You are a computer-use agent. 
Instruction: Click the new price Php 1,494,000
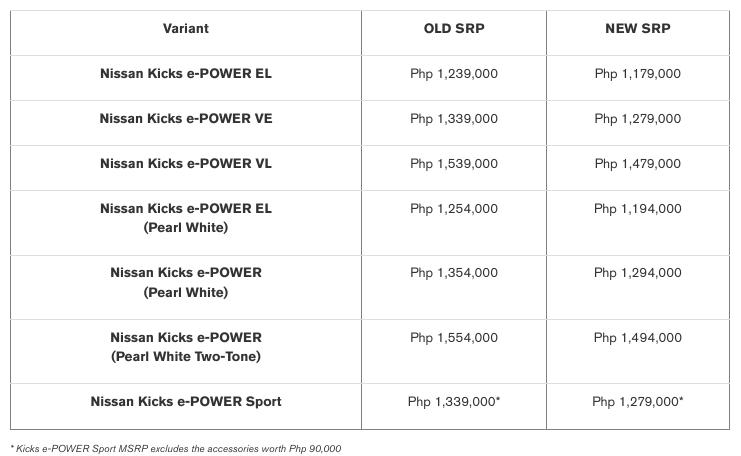(x=637, y=338)
